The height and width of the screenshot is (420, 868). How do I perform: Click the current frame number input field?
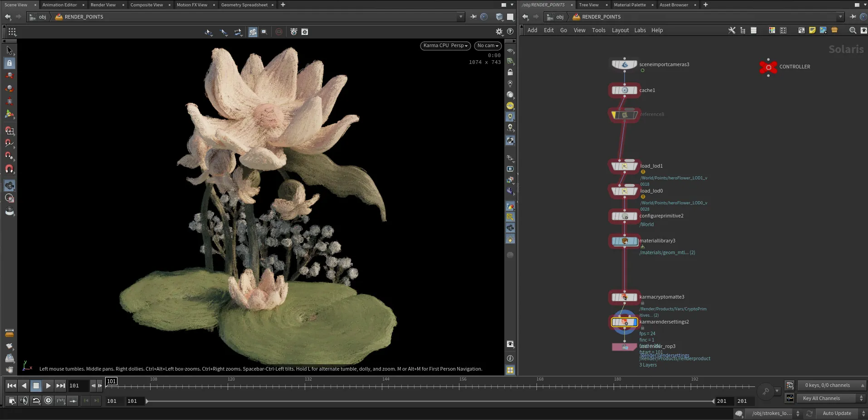[78, 386]
